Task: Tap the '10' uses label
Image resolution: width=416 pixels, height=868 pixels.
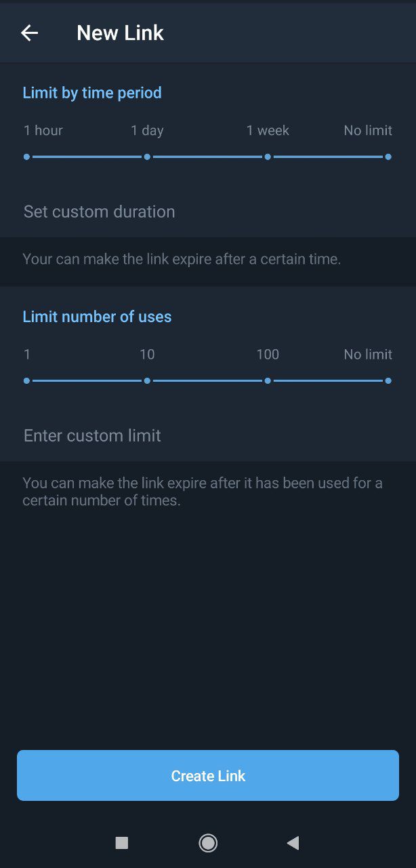Action: point(147,354)
